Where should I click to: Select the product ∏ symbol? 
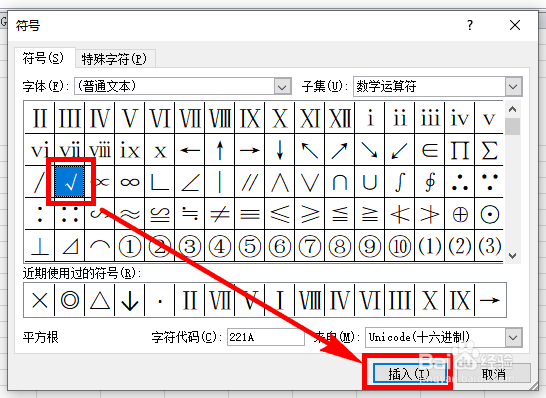coord(460,149)
